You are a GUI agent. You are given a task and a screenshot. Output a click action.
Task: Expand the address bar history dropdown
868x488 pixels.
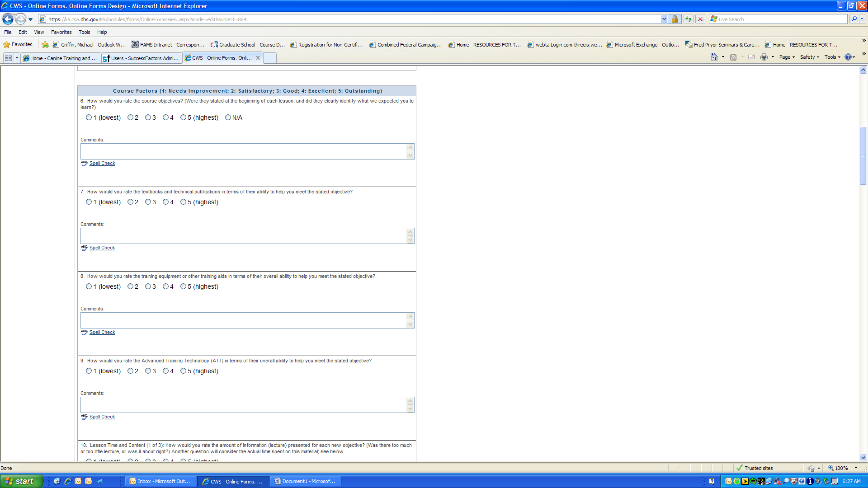[664, 19]
